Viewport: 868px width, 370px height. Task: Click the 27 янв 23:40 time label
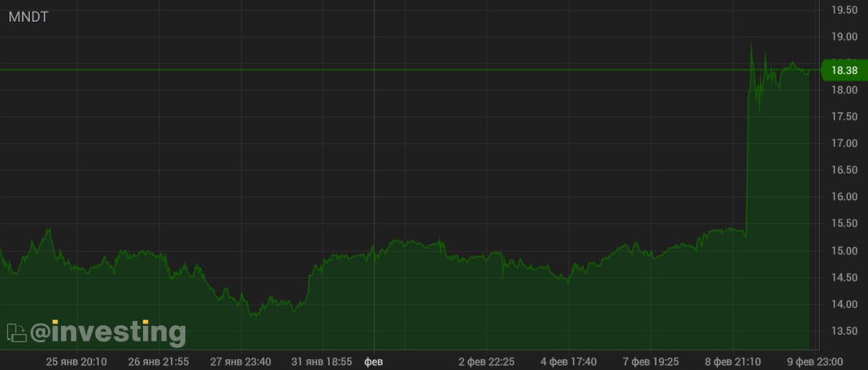point(241,362)
